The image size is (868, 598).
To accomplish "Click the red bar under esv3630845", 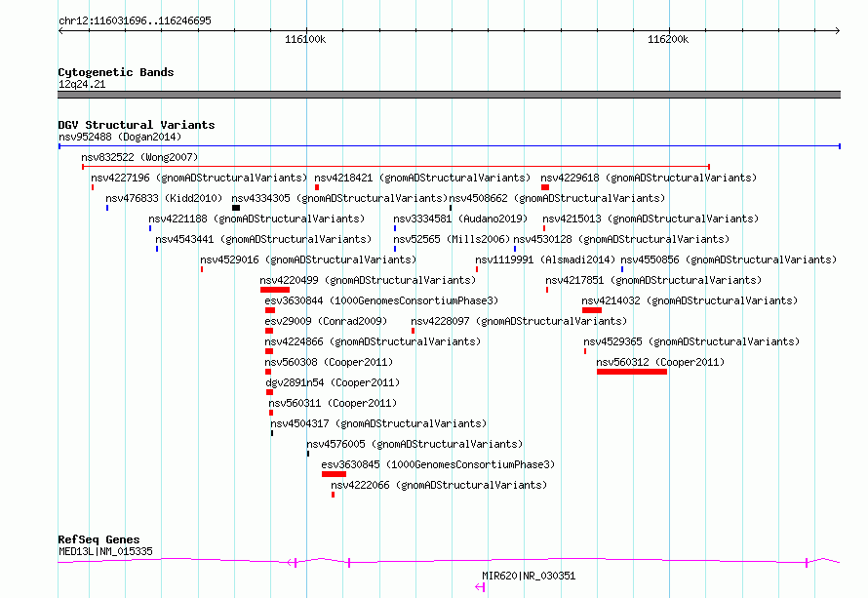I will coord(334,474).
